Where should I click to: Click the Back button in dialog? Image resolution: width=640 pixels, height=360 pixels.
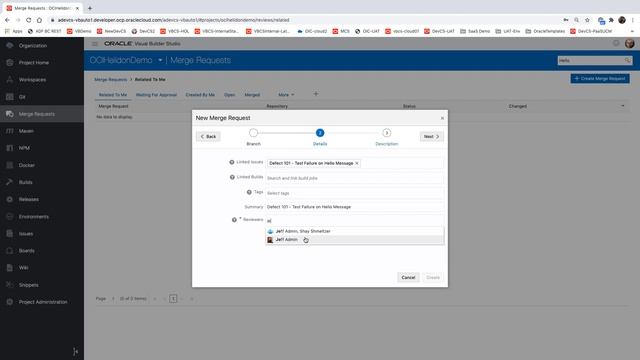[208, 136]
